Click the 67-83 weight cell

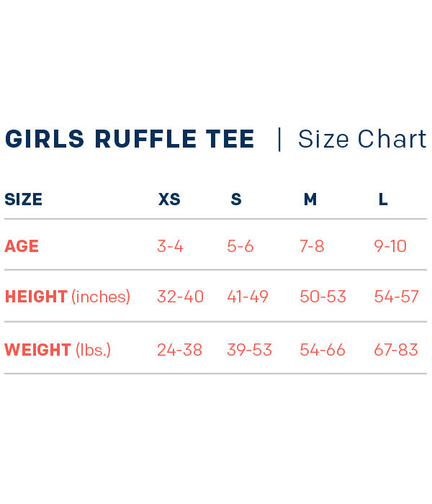396,350
